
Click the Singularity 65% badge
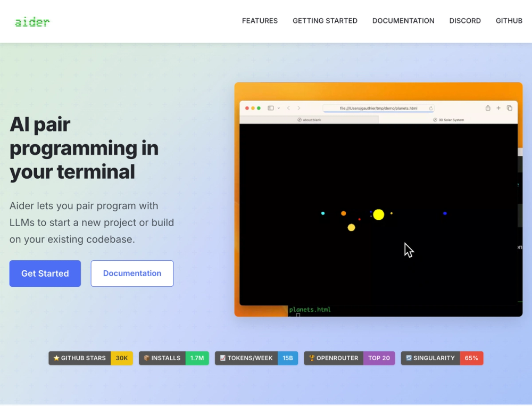click(442, 358)
